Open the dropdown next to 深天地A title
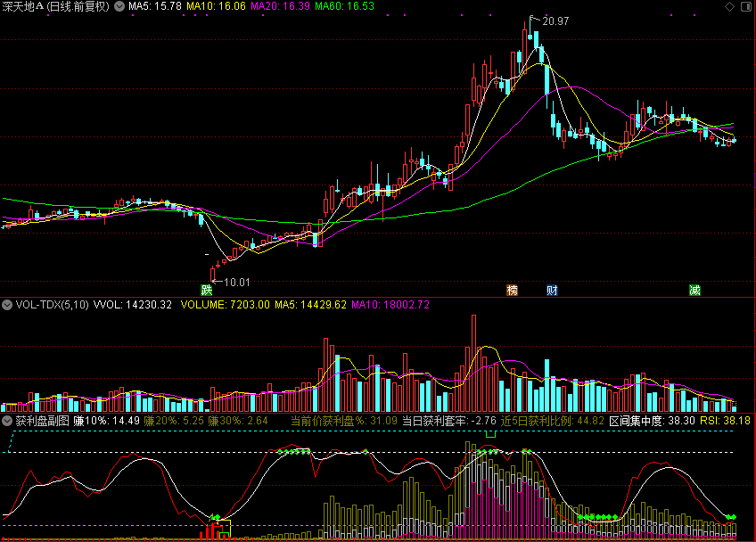 click(119, 6)
